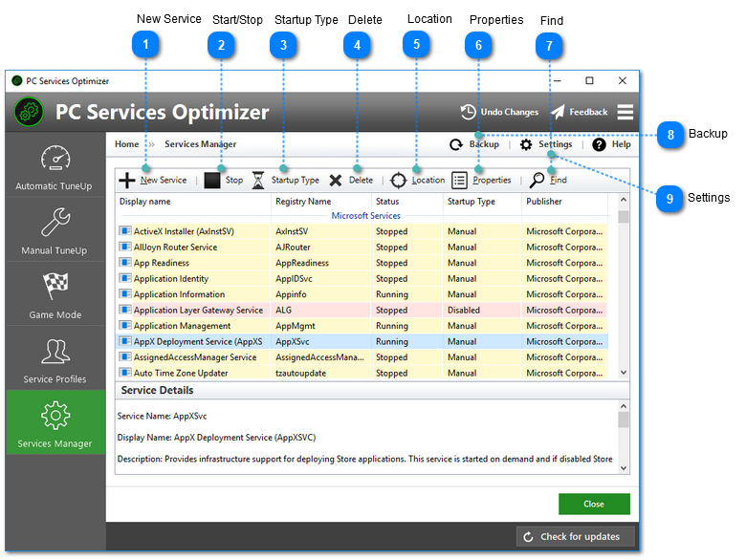Select AssignedAccessManager Service row
The width and height of the screenshot is (746, 560).
362,356
